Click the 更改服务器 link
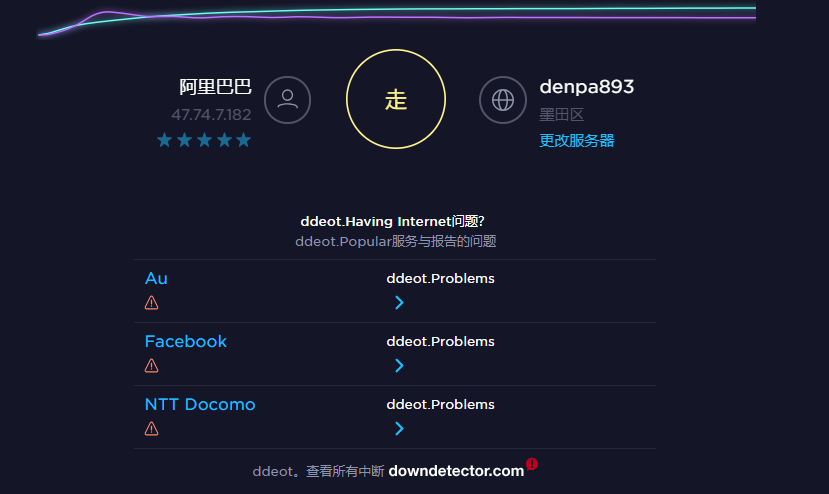Viewport: 829px width, 494px height. coord(577,141)
